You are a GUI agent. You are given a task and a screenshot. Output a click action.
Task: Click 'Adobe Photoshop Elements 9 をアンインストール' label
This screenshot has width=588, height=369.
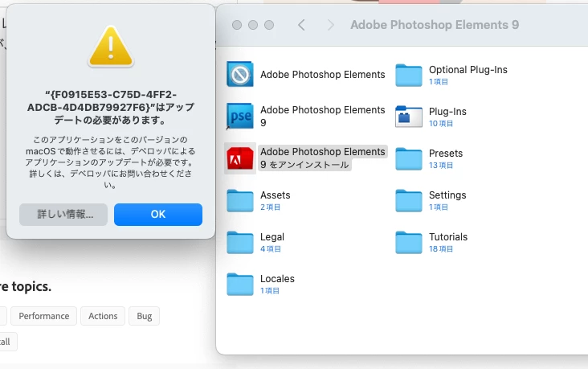[322, 158]
